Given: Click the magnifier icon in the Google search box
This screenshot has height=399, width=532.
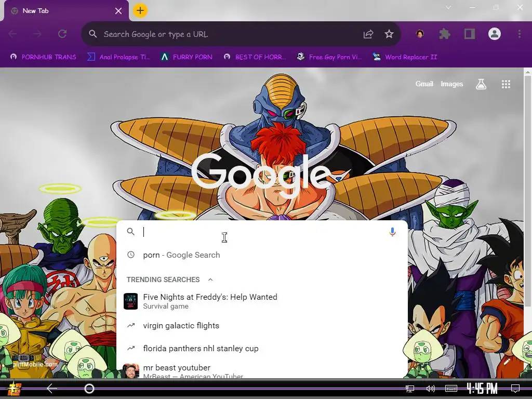Looking at the screenshot, I should coord(130,232).
